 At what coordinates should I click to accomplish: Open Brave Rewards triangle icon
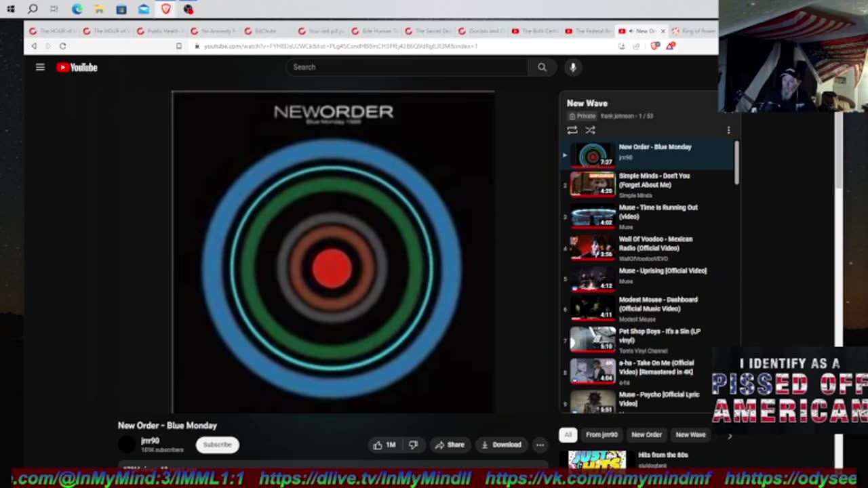(x=670, y=46)
